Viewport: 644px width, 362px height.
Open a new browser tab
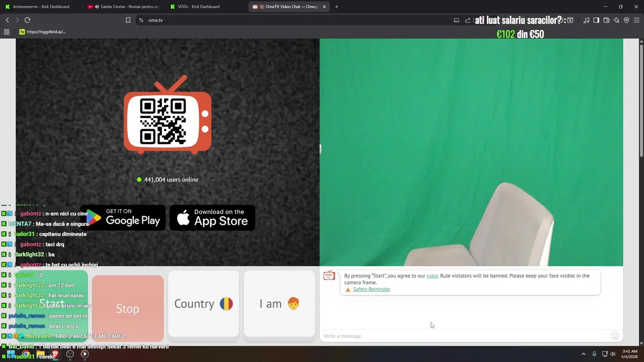[337, 7]
